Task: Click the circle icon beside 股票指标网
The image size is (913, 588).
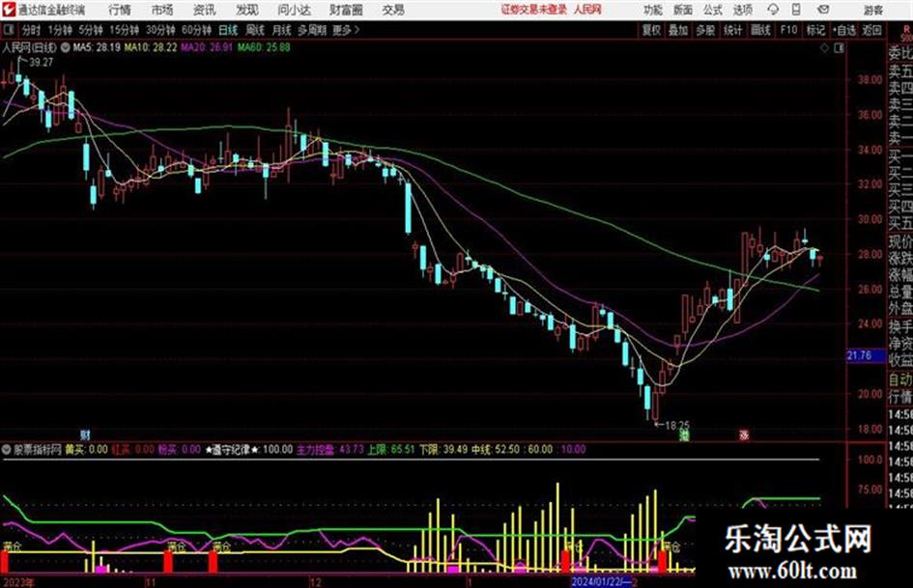Action: 7,449
